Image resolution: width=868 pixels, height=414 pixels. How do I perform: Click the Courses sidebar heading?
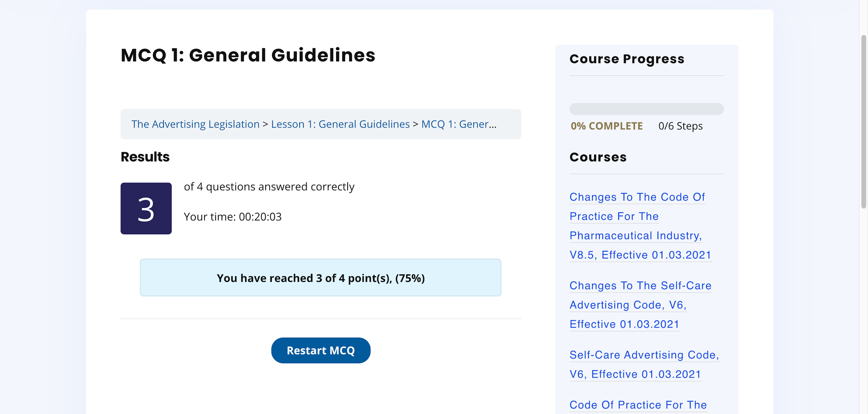(x=598, y=157)
